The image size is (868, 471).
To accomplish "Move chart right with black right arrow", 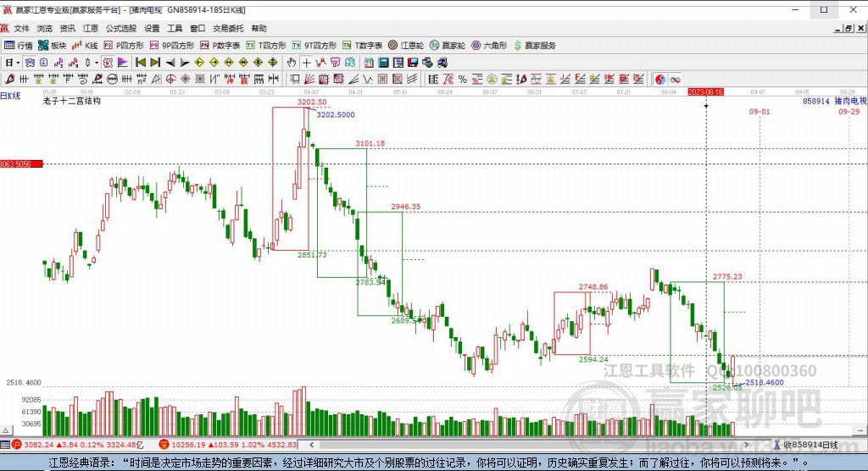I will (x=185, y=63).
